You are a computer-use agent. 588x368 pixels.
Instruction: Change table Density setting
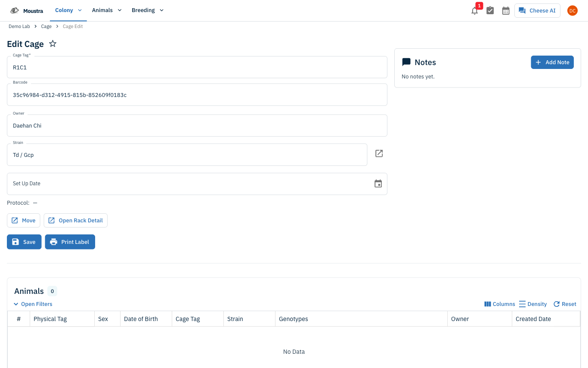532,304
